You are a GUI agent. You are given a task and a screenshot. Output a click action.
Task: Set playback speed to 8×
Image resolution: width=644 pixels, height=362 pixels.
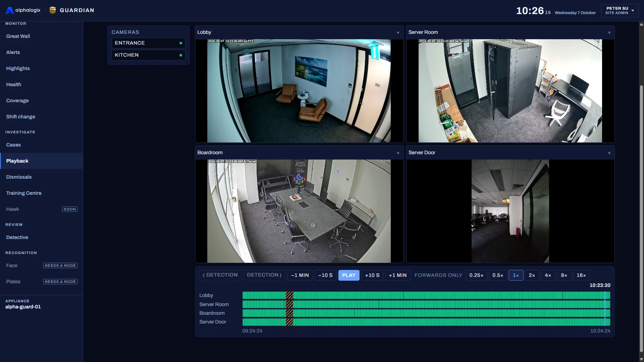click(564, 275)
